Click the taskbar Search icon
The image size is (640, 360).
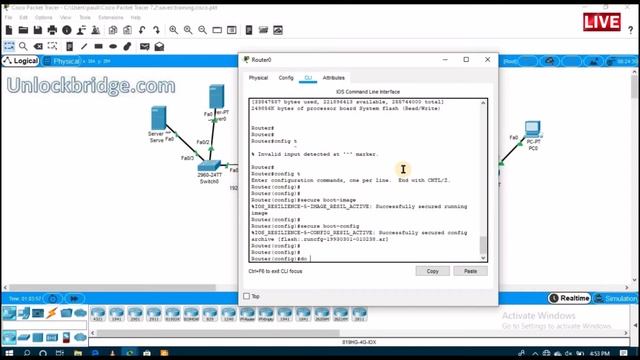pos(27,353)
